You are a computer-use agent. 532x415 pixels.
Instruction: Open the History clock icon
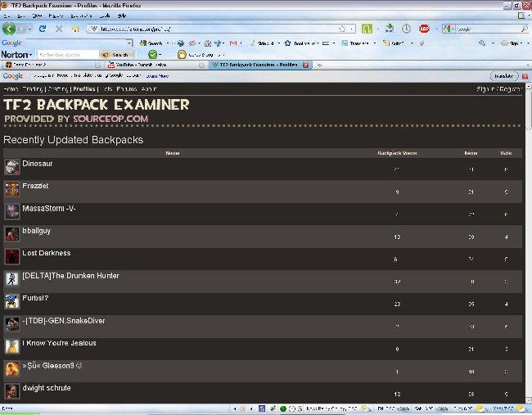point(406,29)
